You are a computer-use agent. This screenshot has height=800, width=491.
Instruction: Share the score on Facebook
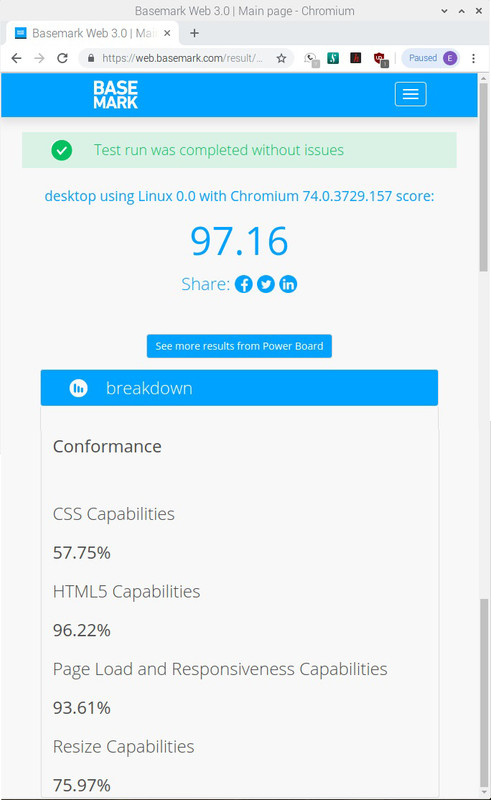pyautogui.click(x=243, y=284)
